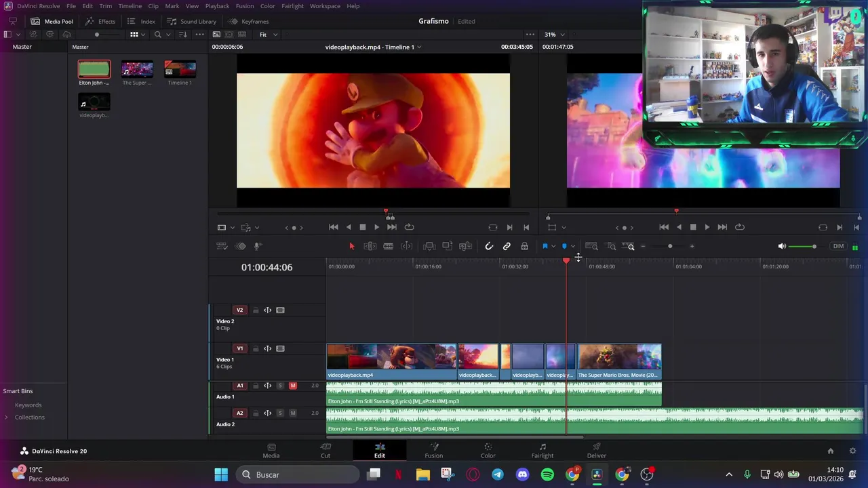Image resolution: width=868 pixels, height=488 pixels.
Task: Open Timeline View Options icon
Action: click(x=222, y=246)
